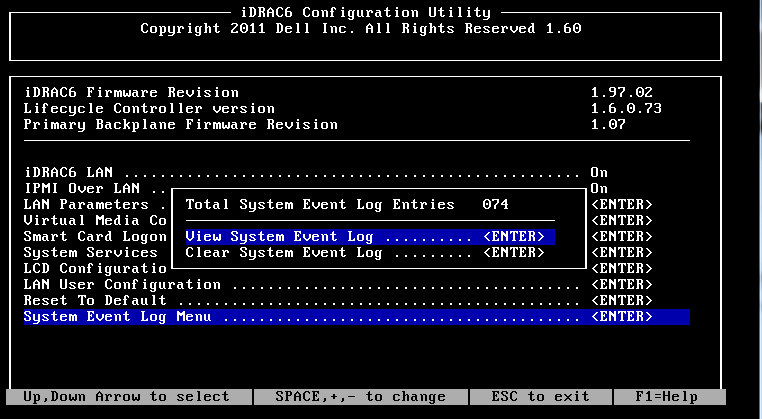Viewport: 762px width, 419px height.
Task: Click <ENTER> for LCD Configuration row
Action: coord(622,269)
